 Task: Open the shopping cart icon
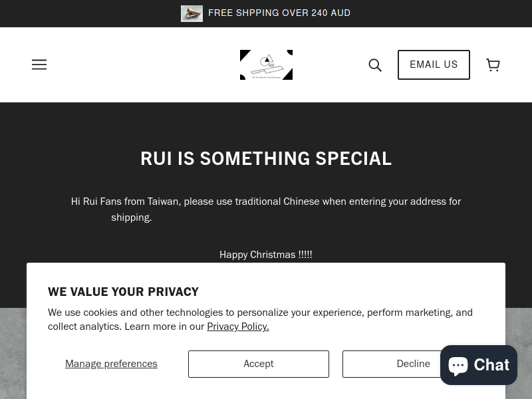click(493, 65)
